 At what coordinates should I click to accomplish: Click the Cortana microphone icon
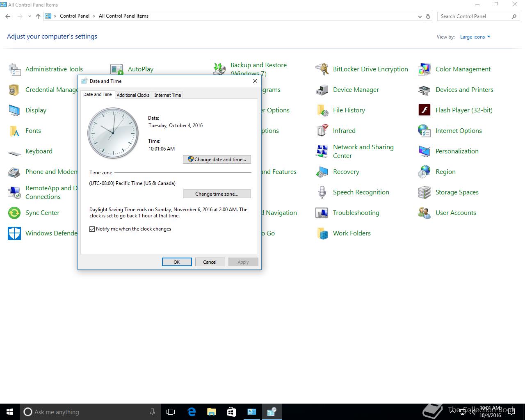pos(152,412)
